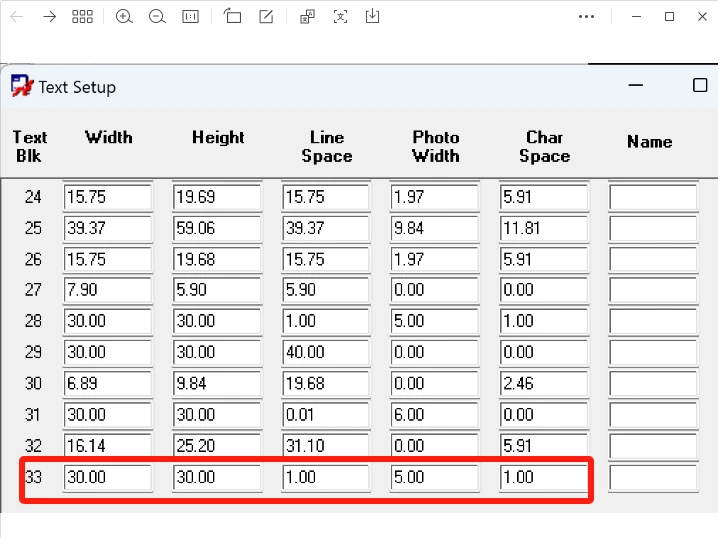Click the Width field of block 24

pos(108,198)
